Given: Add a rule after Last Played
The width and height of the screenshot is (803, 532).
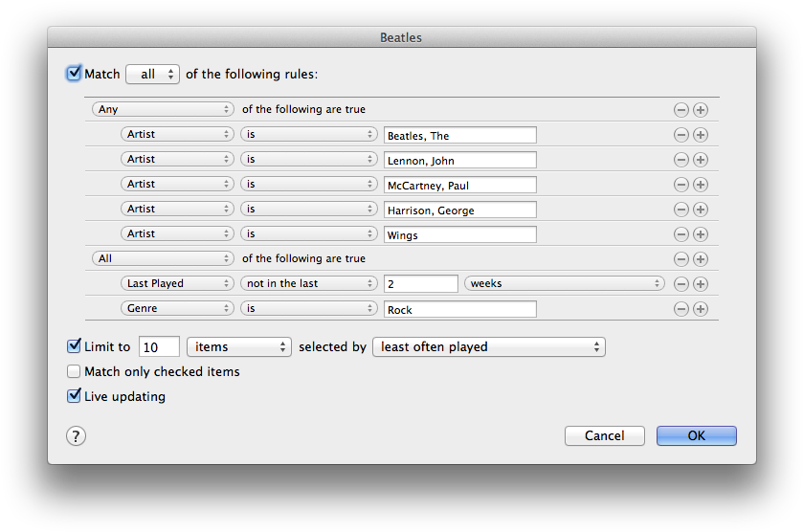Looking at the screenshot, I should tap(701, 284).
